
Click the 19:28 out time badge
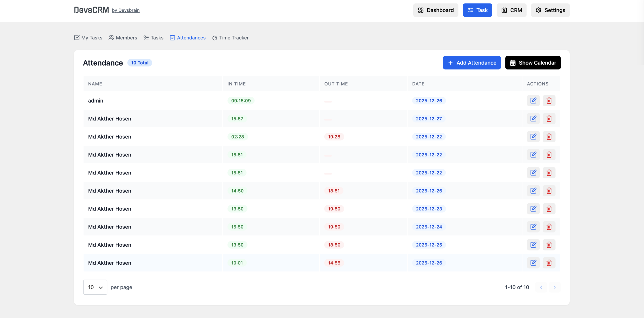[x=334, y=137]
